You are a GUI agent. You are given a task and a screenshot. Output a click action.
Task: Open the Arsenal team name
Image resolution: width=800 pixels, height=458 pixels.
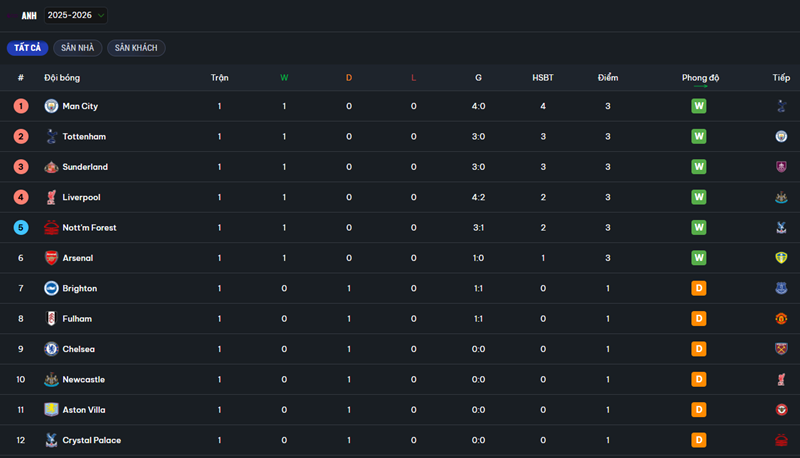pos(78,258)
